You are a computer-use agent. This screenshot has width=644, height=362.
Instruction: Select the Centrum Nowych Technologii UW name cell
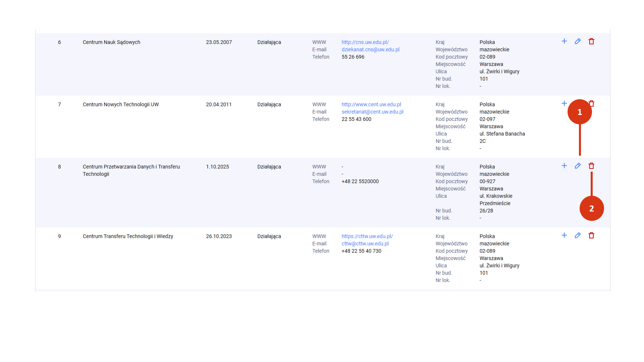tap(121, 105)
